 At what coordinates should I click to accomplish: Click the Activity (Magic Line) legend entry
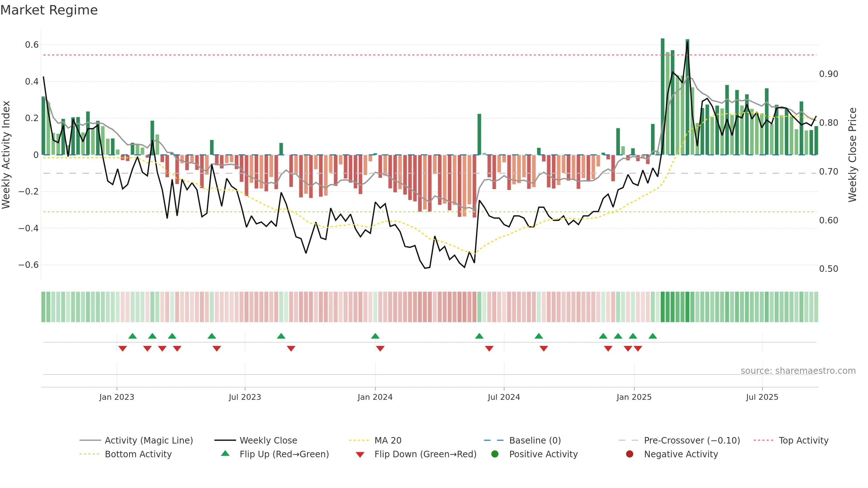pos(136,440)
